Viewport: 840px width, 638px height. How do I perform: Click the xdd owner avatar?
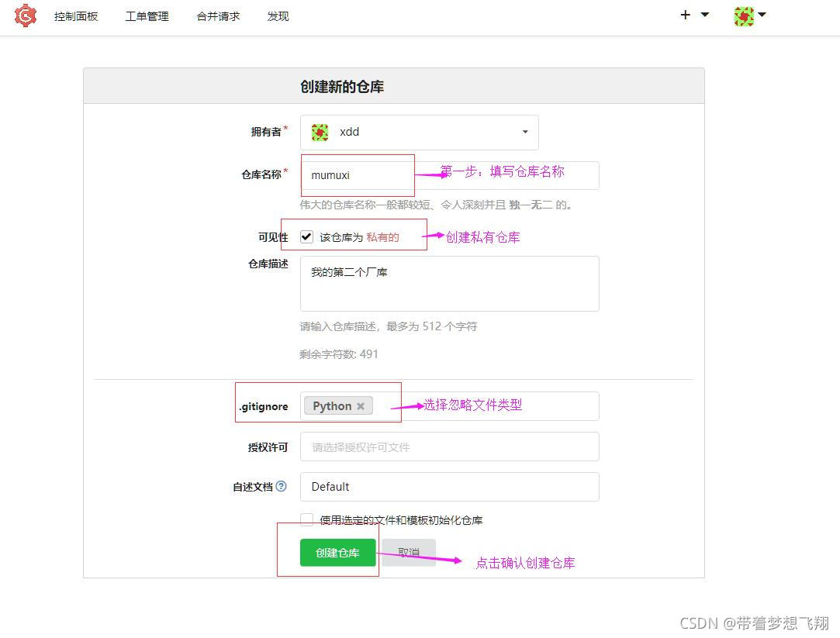click(x=319, y=132)
